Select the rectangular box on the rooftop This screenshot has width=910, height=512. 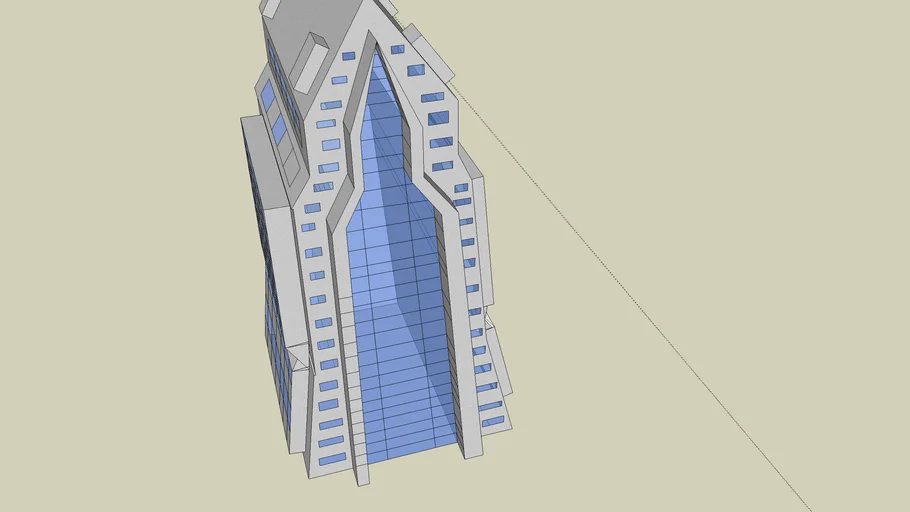(309, 62)
